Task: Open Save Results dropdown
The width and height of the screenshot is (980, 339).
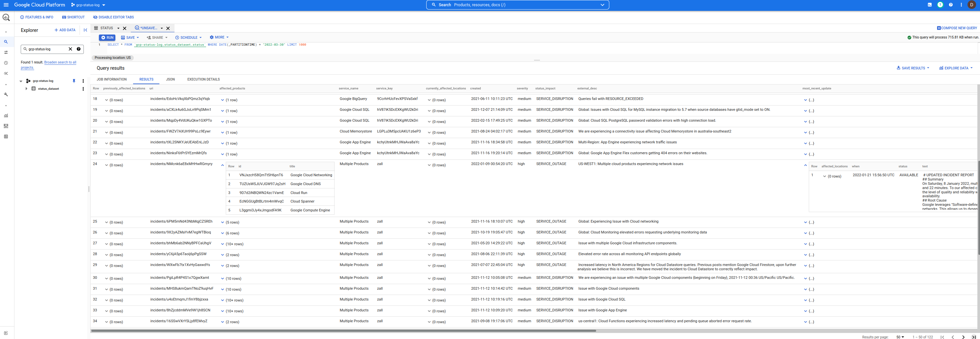Action: point(913,68)
